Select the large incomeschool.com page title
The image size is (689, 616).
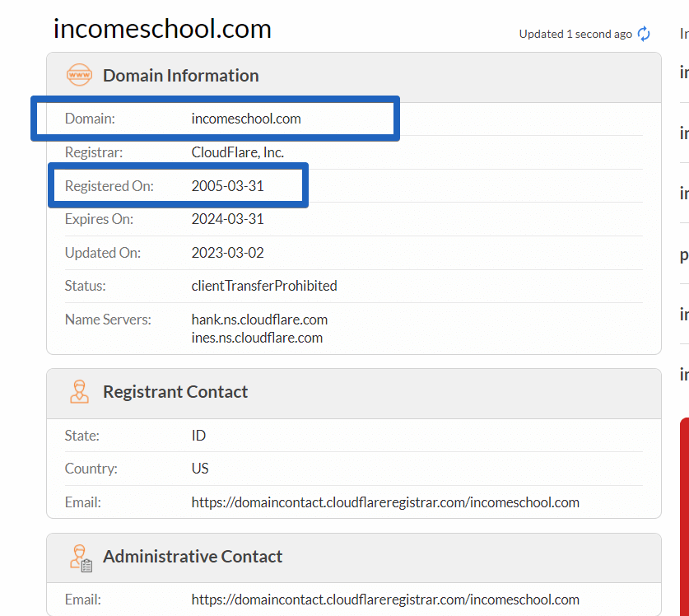click(162, 29)
